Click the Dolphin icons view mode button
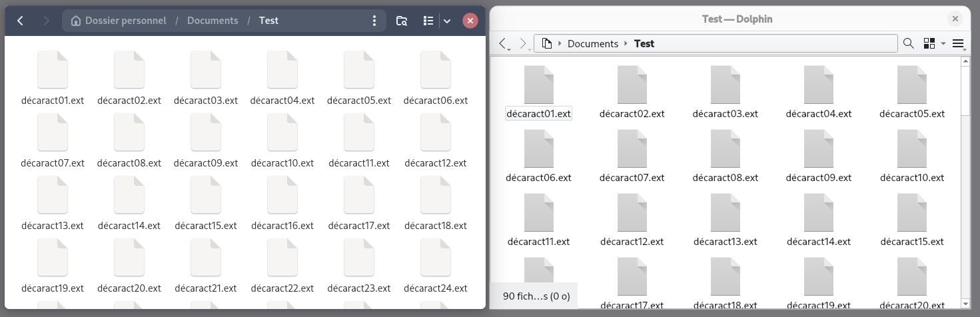The image size is (980, 317). tap(929, 44)
